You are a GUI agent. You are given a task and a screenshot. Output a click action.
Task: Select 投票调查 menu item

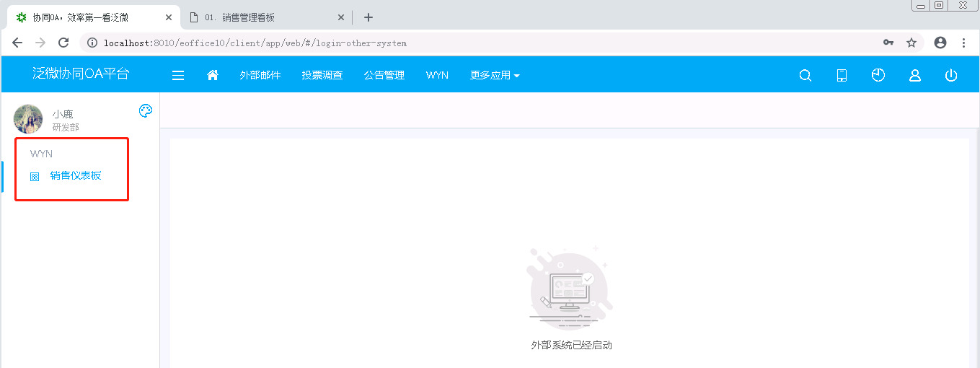pos(322,75)
